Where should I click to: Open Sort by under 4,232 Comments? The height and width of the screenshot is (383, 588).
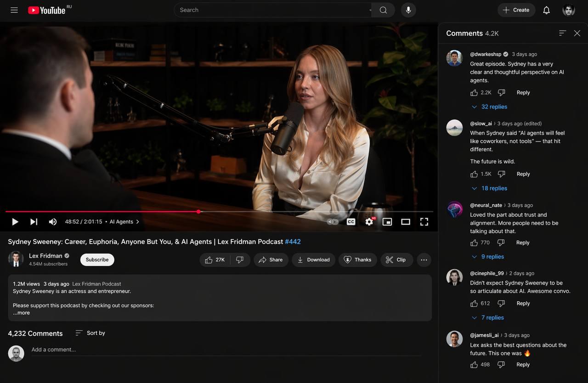90,333
